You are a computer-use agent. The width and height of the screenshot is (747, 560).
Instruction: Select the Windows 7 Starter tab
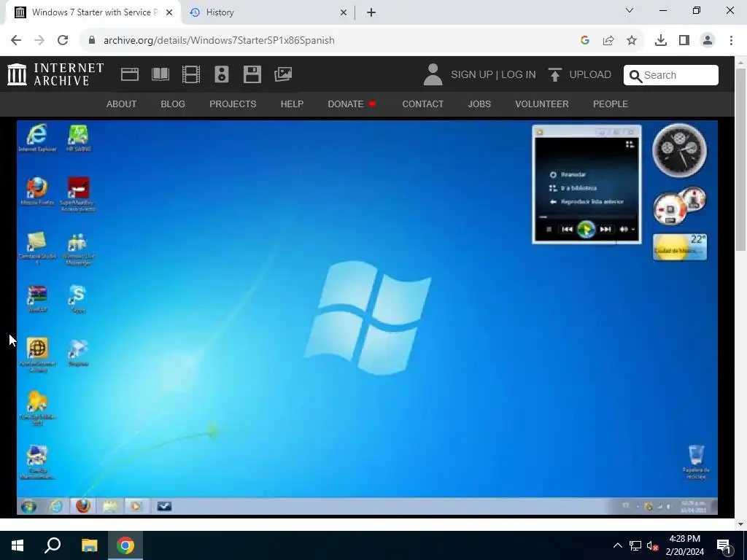point(93,12)
